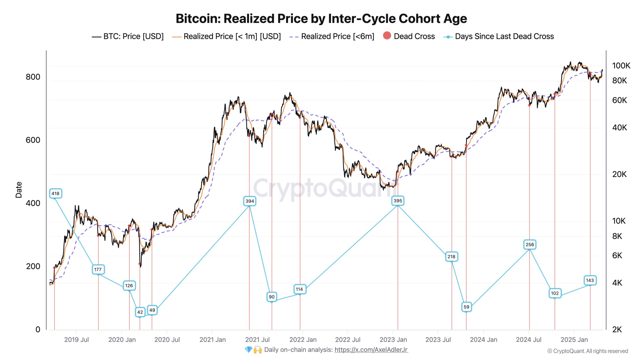644x362 pixels.
Task: Click the orange Realized Price <1m legend line
Action: pyautogui.click(x=176, y=37)
